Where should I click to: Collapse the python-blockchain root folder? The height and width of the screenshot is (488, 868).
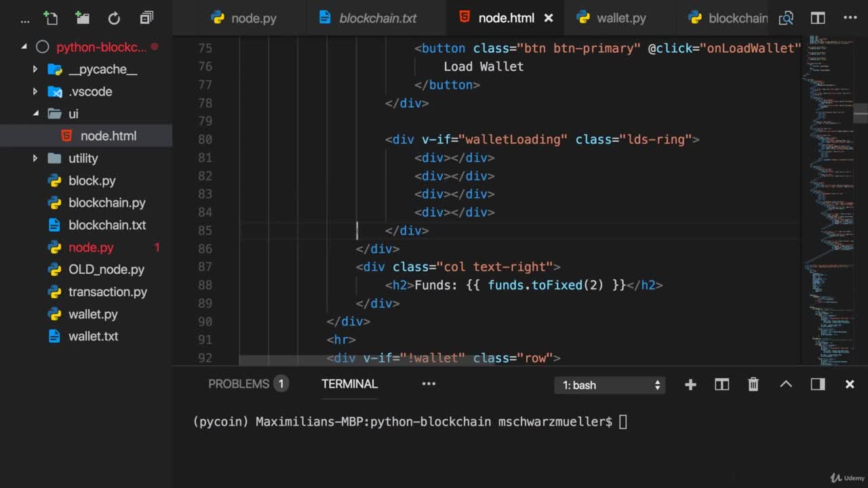pyautogui.click(x=24, y=47)
